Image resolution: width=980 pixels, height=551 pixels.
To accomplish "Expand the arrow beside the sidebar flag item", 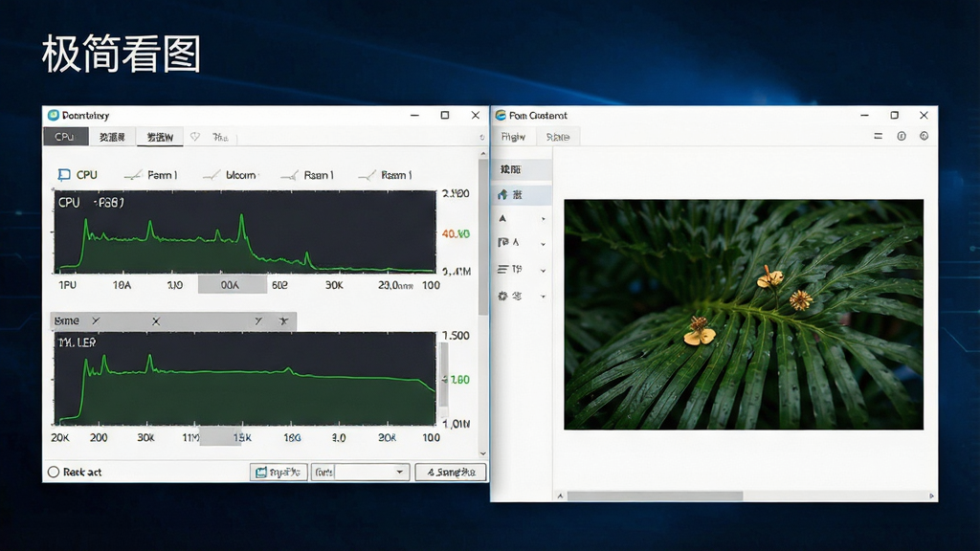I will (544, 244).
